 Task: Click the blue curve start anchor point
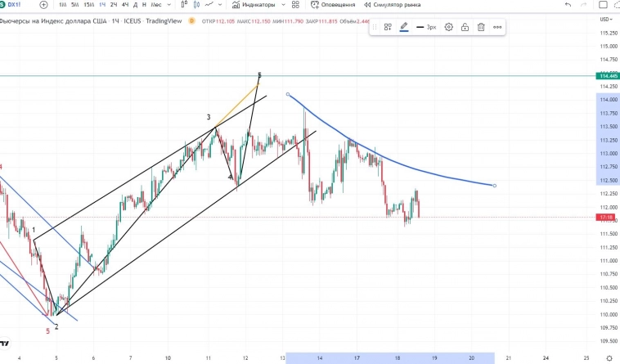pos(288,94)
